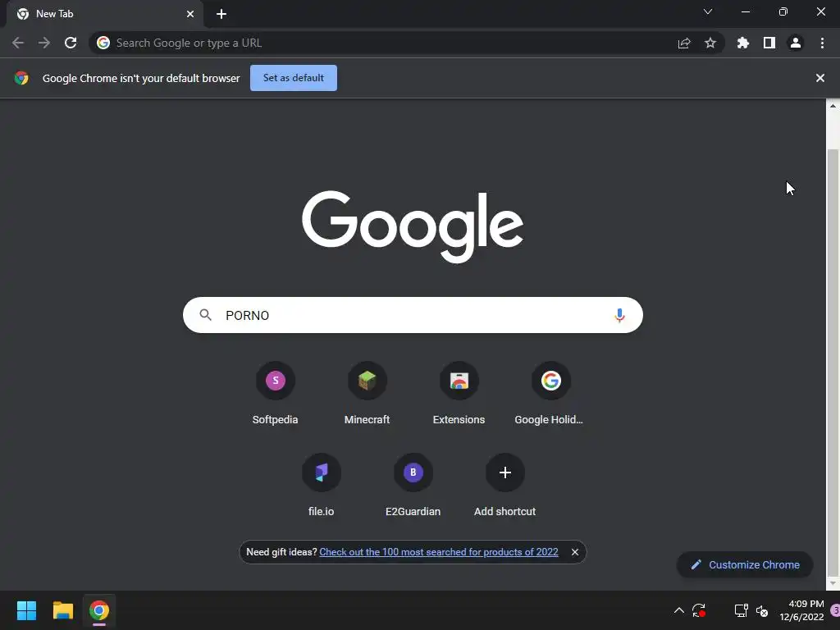This screenshot has height=630, width=840.
Task: Open Chrome's three-dot menu
Action: click(822, 43)
